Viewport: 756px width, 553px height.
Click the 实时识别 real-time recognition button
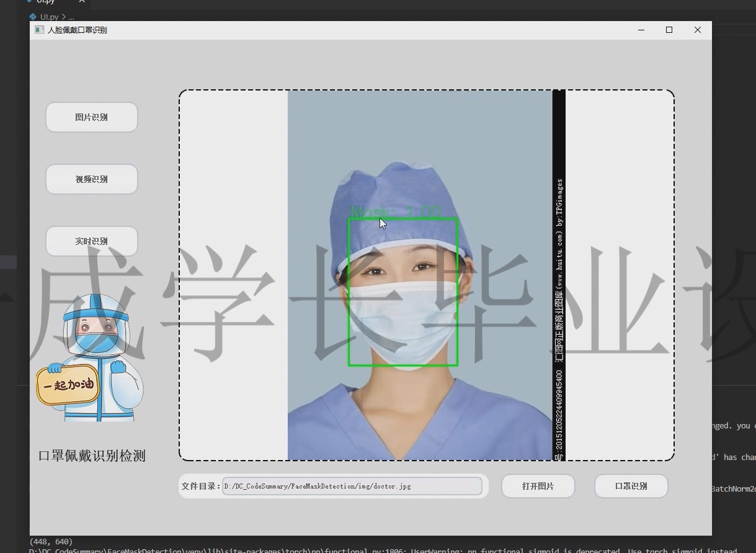(x=91, y=241)
